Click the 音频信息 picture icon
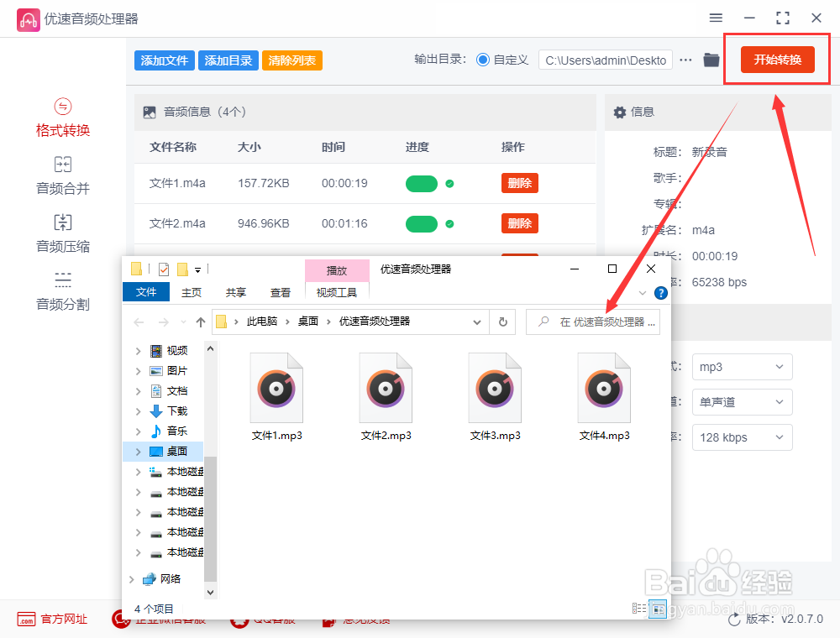Image resolution: width=840 pixels, height=638 pixels. click(x=150, y=112)
